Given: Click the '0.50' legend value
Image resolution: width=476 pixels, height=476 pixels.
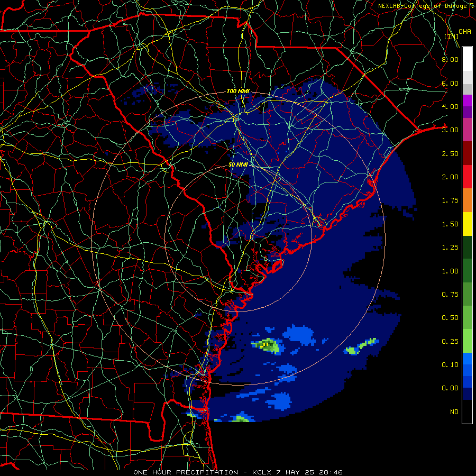Looking at the screenshot, I should (450, 317).
